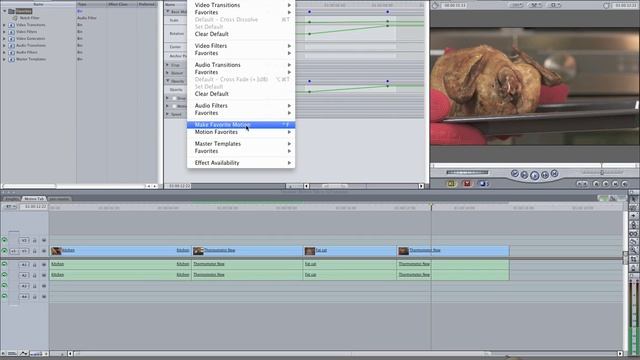This screenshot has width=640, height=360.
Task: Click the red Overwrite edit button
Action: 467,184
